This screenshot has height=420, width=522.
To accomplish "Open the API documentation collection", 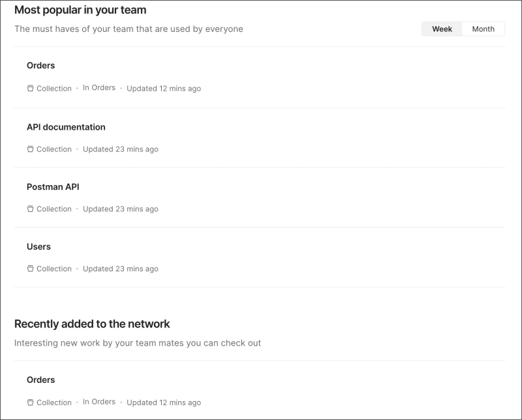I will point(65,127).
